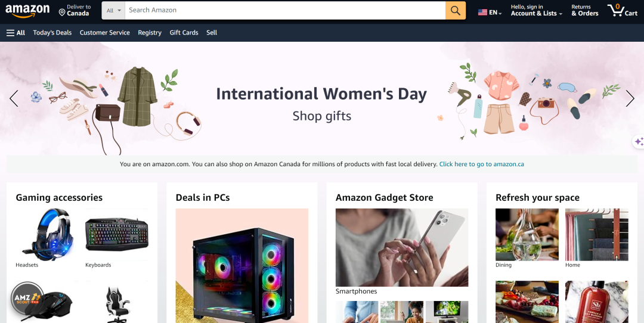Click the orange search magnifier button

pyautogui.click(x=456, y=10)
